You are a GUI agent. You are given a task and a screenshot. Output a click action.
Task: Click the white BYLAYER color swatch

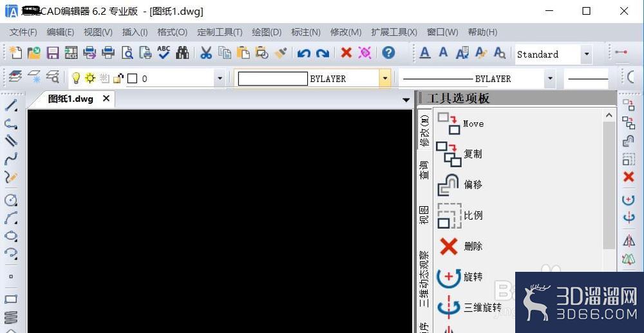coord(273,79)
